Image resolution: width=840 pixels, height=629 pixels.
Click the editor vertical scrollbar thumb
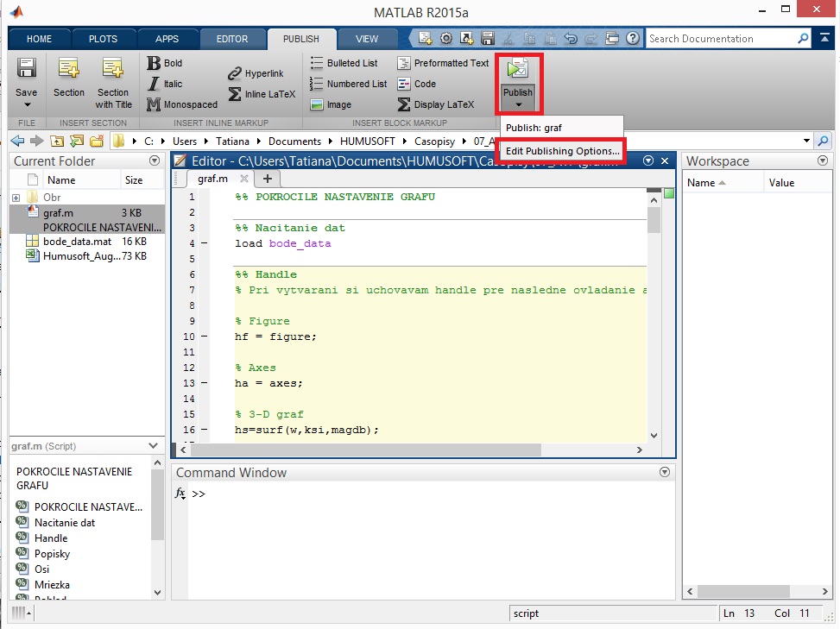pyautogui.click(x=654, y=219)
